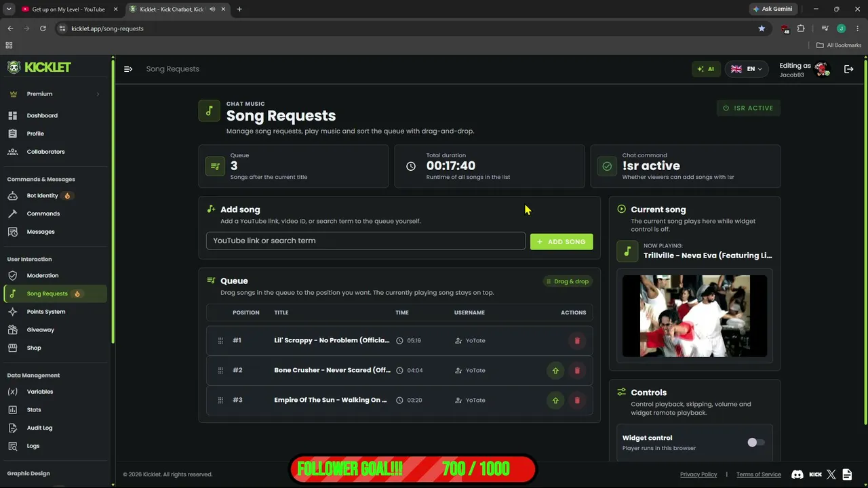Move Empire Of The Sun song up
This screenshot has height=488, width=868.
[555, 401]
